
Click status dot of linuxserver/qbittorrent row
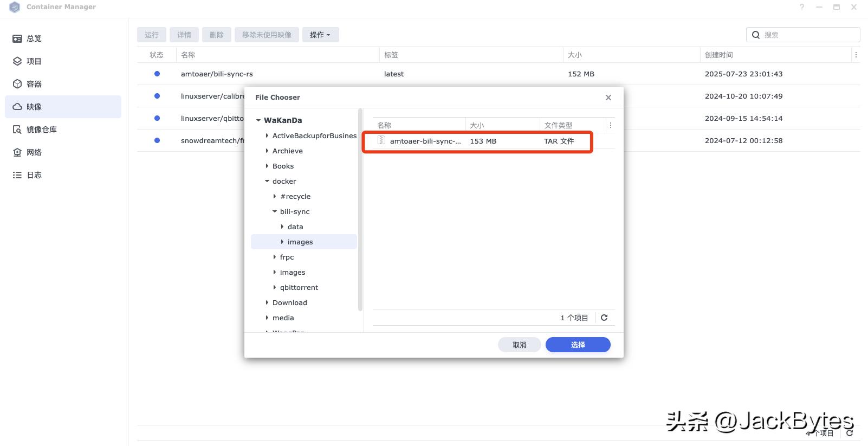[x=157, y=118]
